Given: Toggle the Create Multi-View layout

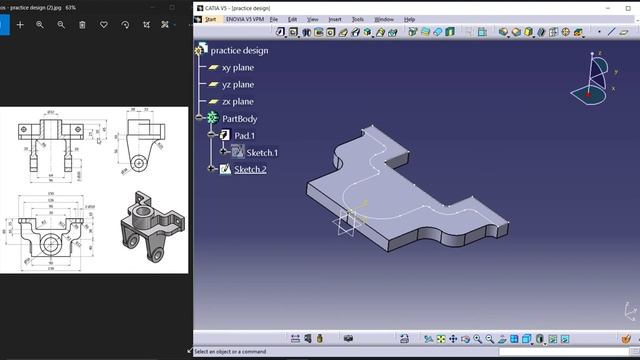Looking at the screenshot, I should [514, 339].
